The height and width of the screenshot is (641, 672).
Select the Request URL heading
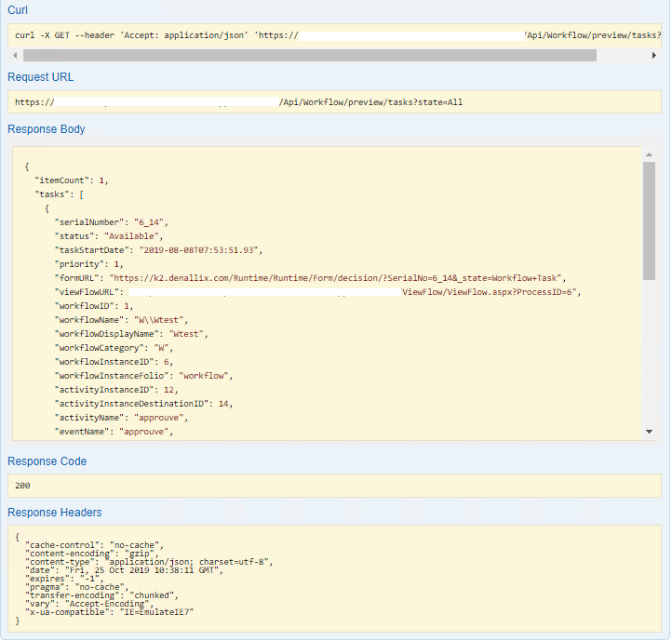click(x=40, y=77)
